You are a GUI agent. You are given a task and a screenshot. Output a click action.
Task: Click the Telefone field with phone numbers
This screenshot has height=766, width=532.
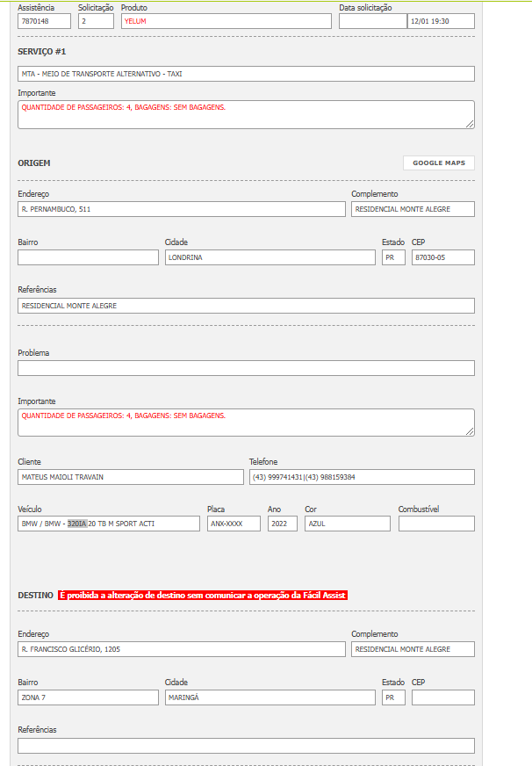[x=362, y=477]
